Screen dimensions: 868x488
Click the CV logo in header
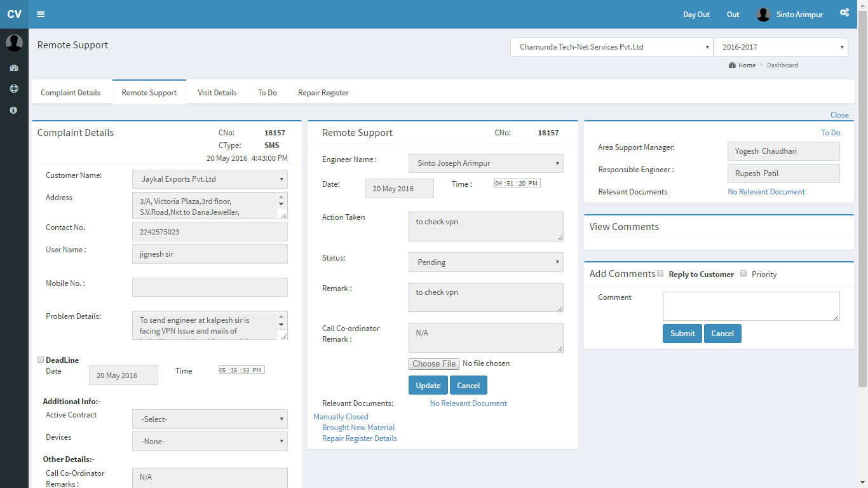tap(14, 14)
